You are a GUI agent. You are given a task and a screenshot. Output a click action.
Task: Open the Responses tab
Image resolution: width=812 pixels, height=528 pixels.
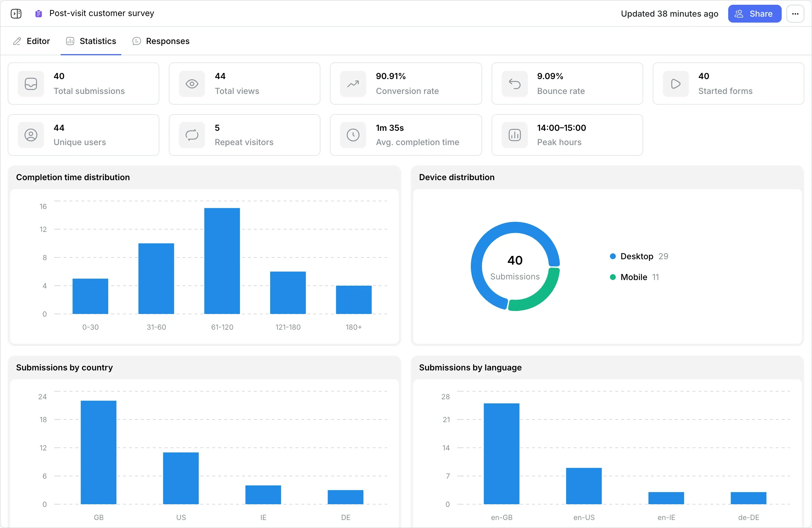(x=161, y=41)
